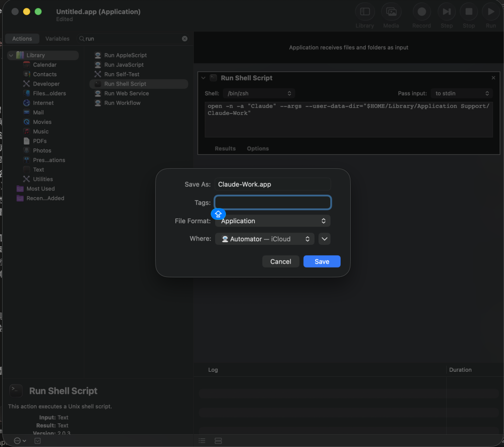Open the Shell /bin/zsh dropdown
The height and width of the screenshot is (447, 504).
[259, 93]
